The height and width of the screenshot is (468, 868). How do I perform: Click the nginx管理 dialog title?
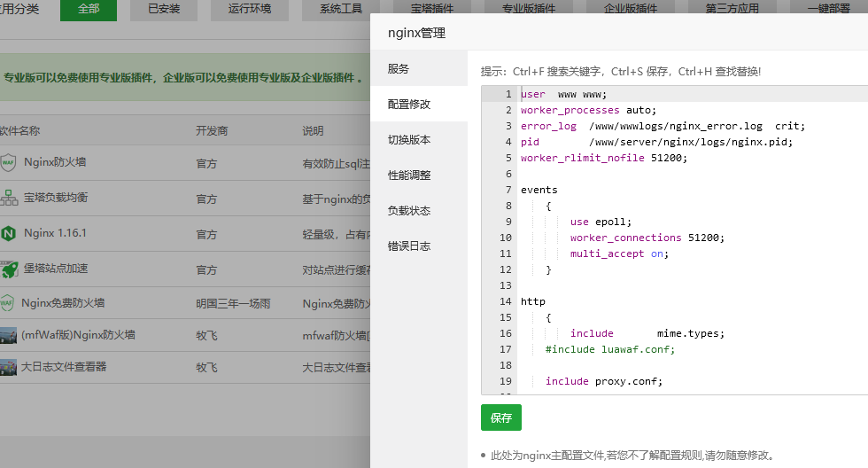point(417,33)
